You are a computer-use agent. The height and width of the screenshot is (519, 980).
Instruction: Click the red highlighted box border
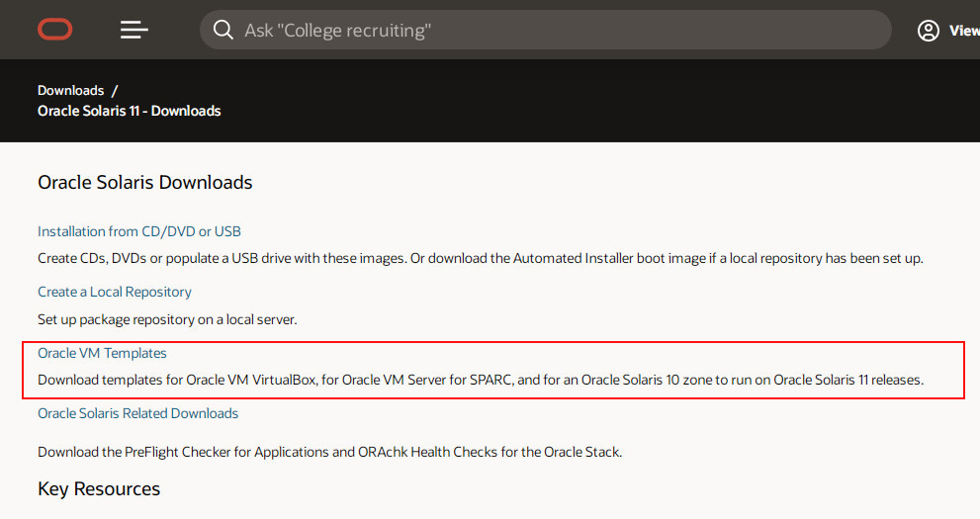click(493, 342)
